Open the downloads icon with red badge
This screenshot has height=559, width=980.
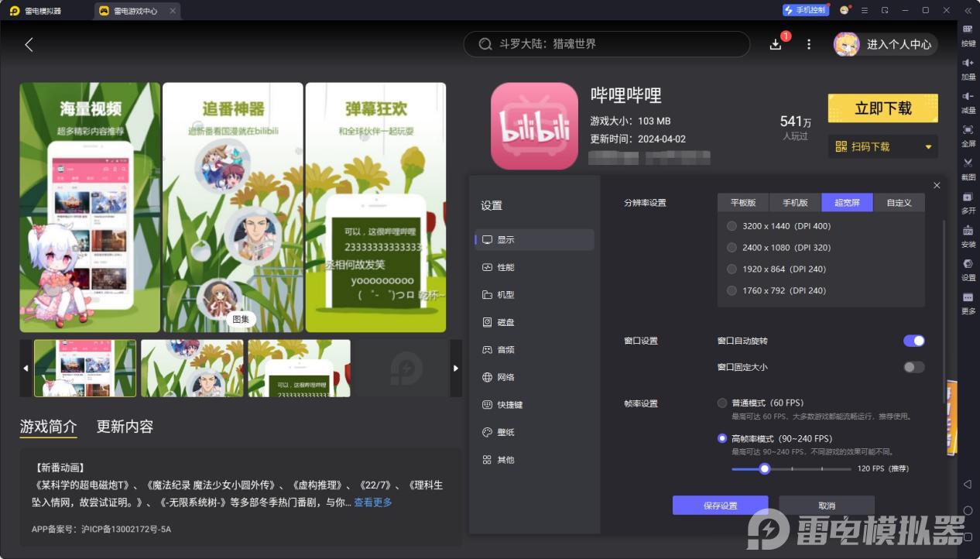(x=776, y=44)
